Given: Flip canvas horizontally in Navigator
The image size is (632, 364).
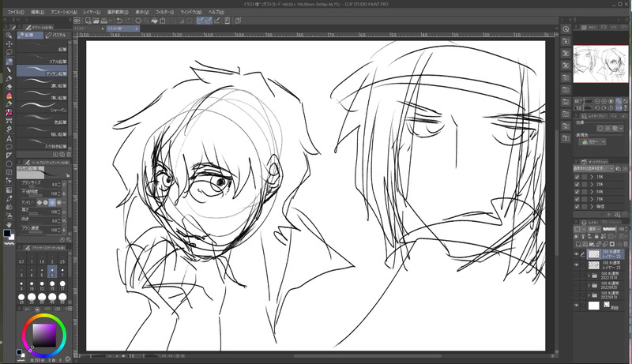Looking at the screenshot, I should pos(619,108).
